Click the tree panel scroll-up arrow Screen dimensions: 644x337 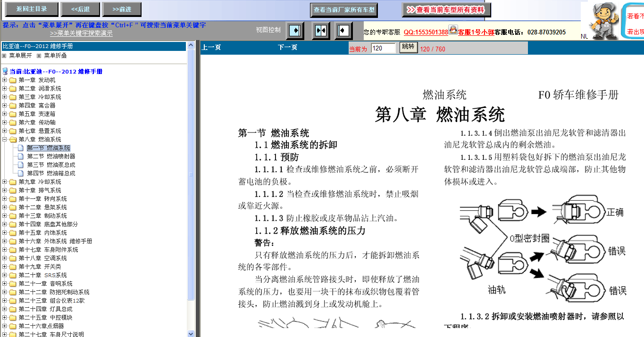[191, 46]
